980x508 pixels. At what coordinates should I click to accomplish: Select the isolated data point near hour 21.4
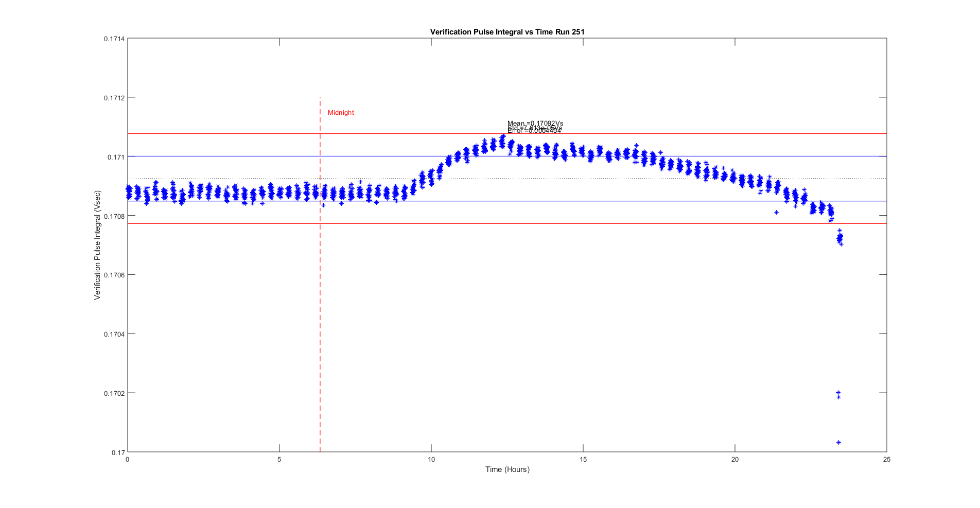click(776, 212)
